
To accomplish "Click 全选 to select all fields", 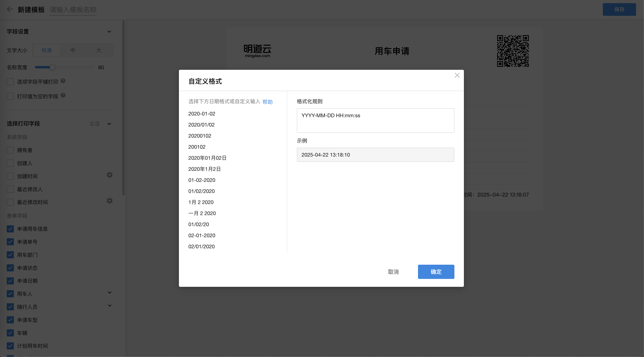I will click(94, 124).
